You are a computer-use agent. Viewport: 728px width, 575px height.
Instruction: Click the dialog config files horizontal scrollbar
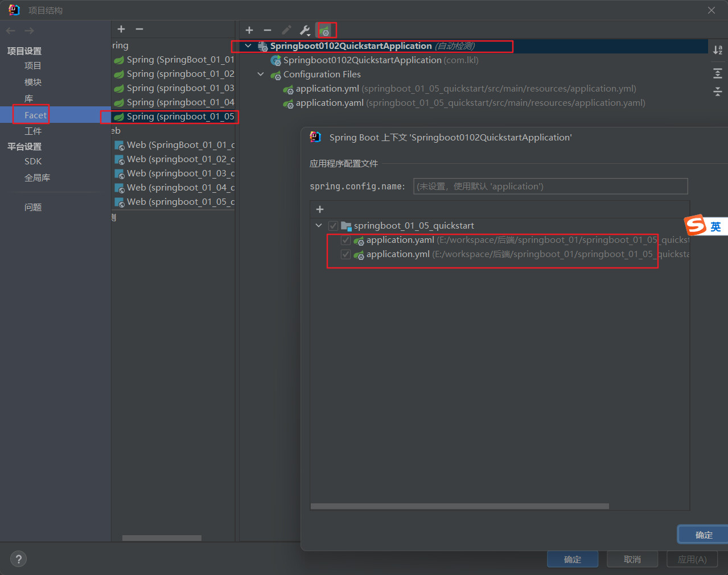pyautogui.click(x=460, y=506)
